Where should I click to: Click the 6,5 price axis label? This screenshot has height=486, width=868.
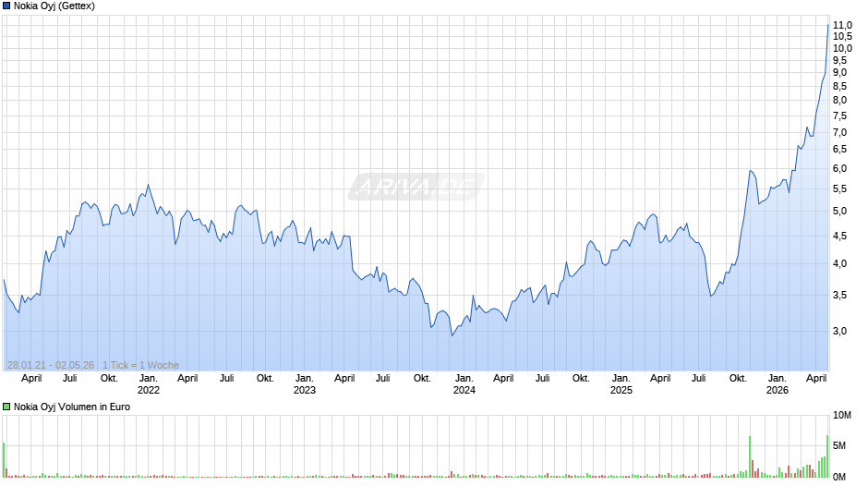point(839,149)
